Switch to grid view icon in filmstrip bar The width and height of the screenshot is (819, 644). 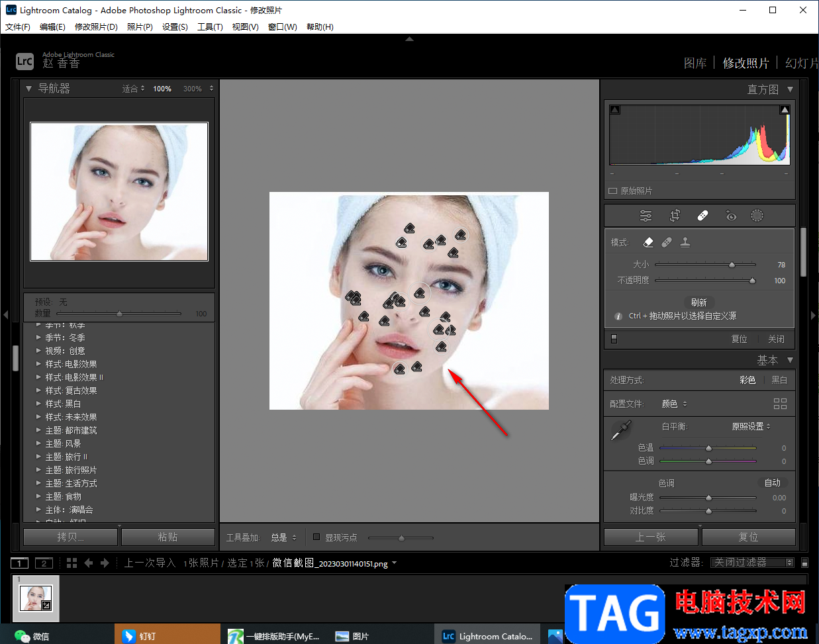[72, 563]
